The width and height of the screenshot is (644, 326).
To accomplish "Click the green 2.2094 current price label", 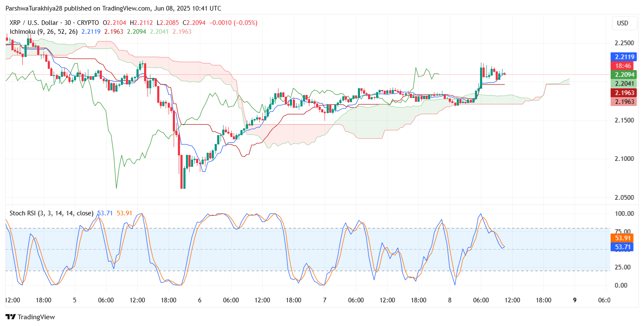I will pos(623,75).
